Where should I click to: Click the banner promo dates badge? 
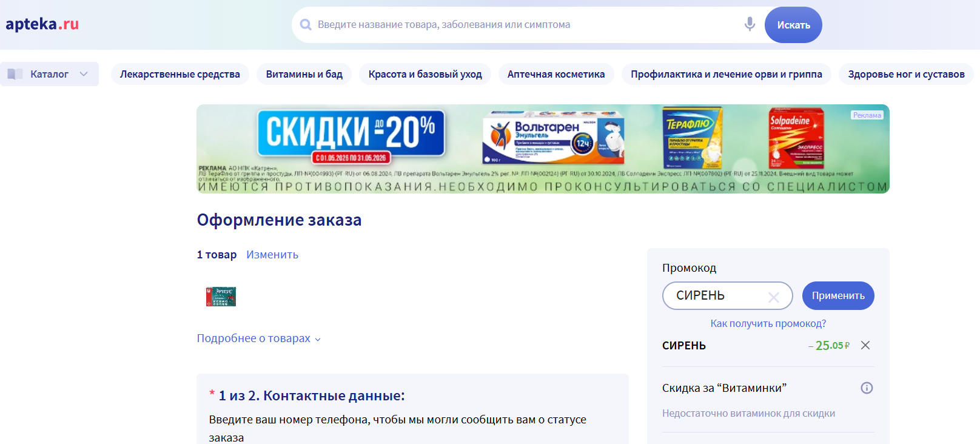351,158
